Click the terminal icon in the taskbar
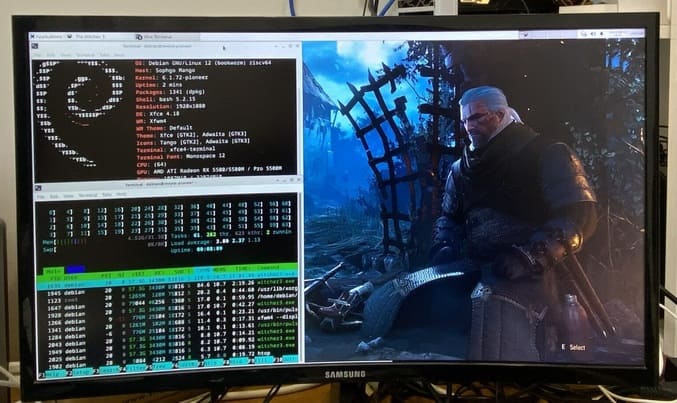The image size is (677, 403). (x=139, y=37)
